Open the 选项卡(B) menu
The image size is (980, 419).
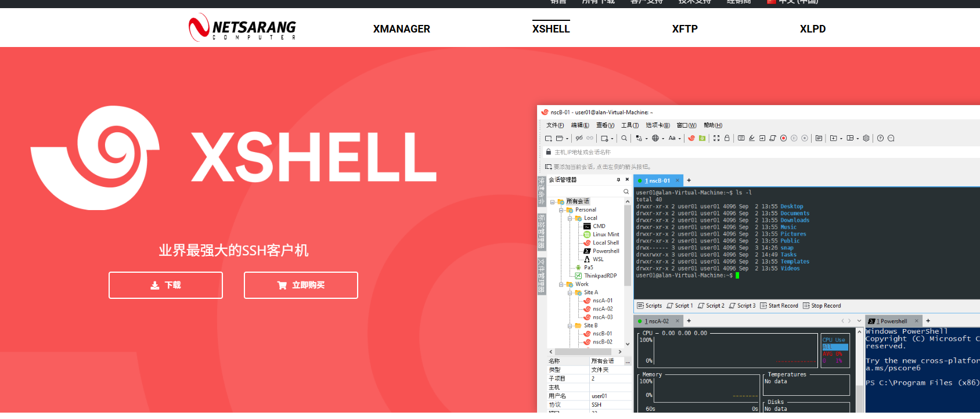tap(658, 125)
